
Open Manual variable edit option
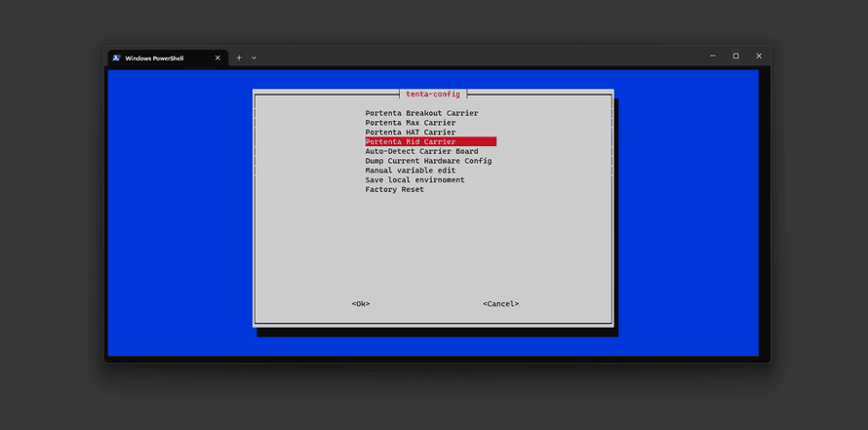tap(410, 171)
